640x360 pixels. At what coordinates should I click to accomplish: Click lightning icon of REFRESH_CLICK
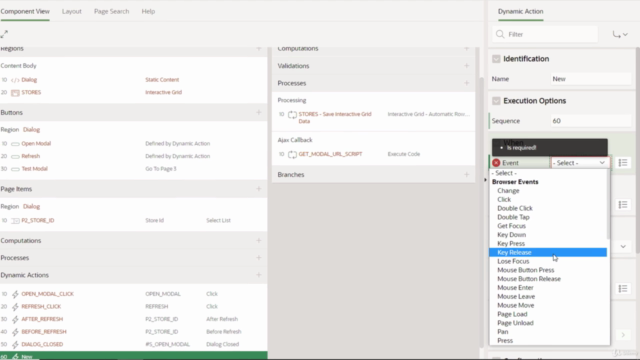click(x=15, y=307)
